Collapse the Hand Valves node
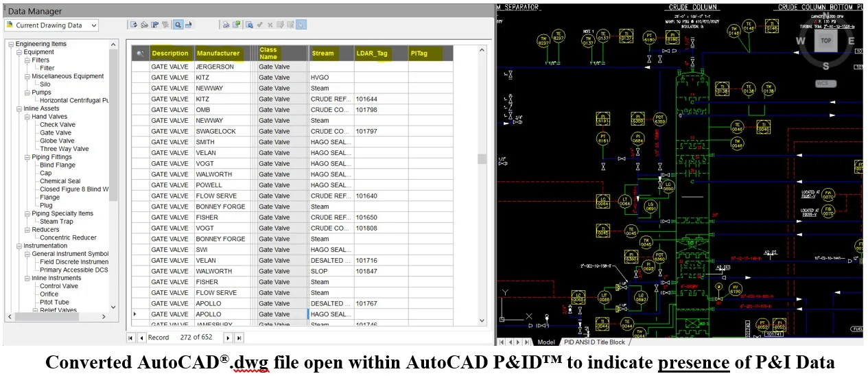 click(27, 117)
